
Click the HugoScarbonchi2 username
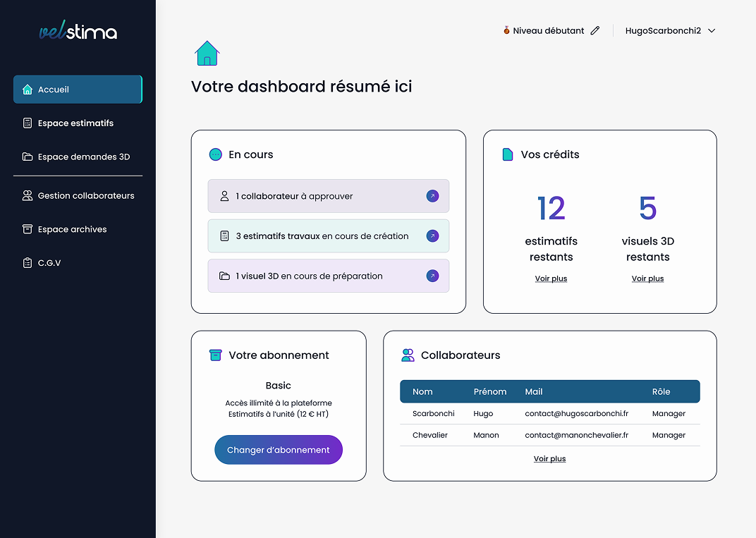point(663,30)
